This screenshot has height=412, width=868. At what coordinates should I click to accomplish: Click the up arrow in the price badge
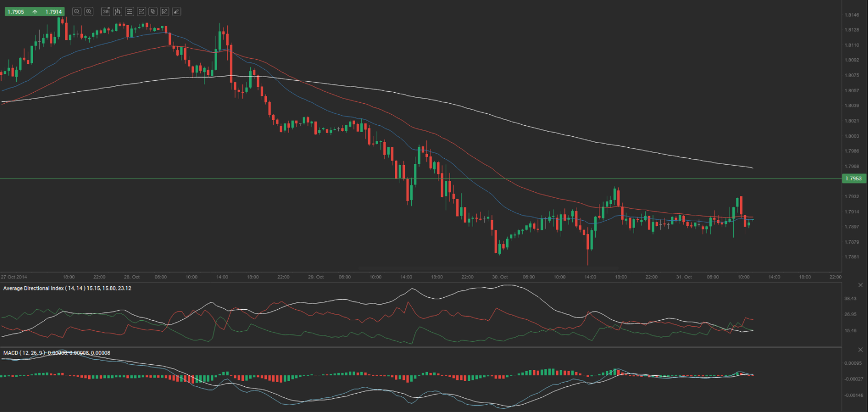click(35, 12)
